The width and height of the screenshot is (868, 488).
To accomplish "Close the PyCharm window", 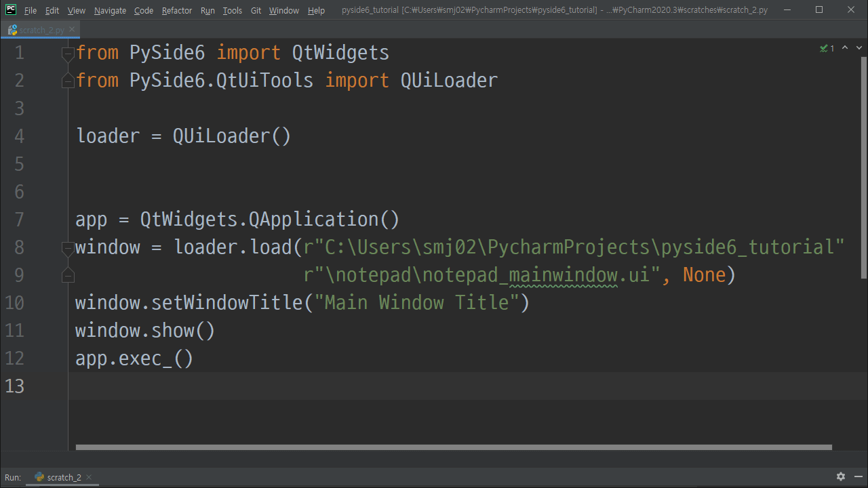I will click(850, 9).
